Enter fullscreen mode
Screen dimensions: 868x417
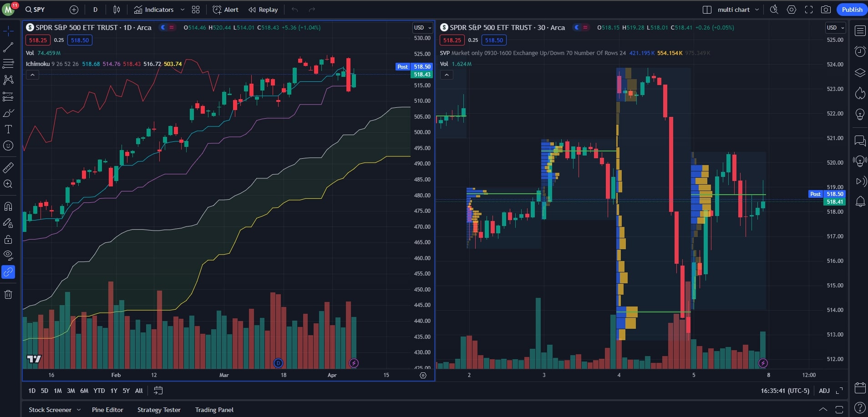(x=809, y=10)
